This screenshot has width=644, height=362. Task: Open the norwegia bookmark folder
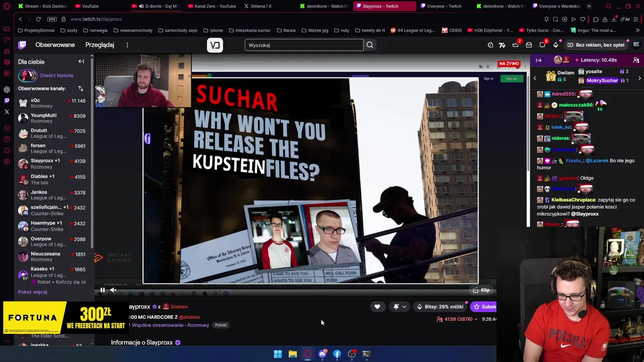coord(95,30)
